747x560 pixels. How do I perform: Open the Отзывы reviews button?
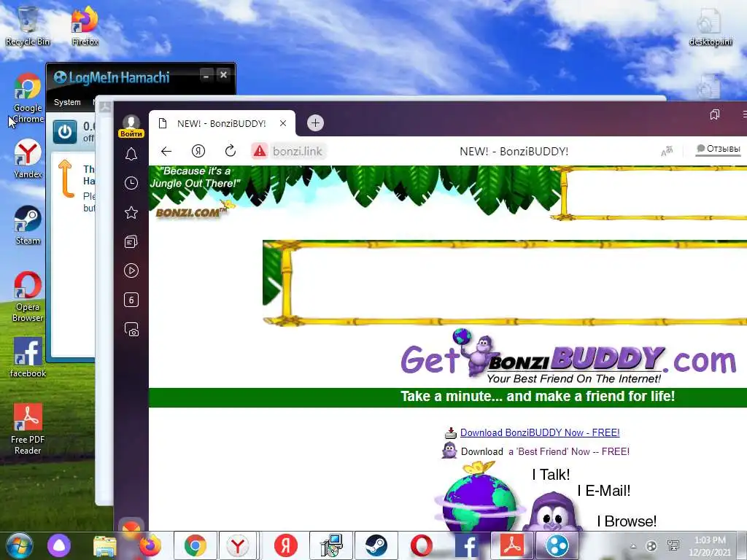point(719,149)
